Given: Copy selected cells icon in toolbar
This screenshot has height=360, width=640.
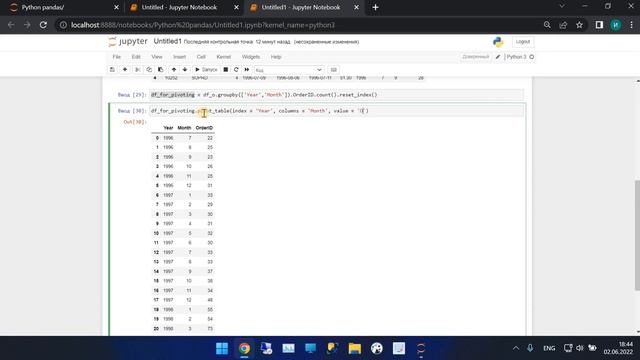Looking at the screenshot, I should pos(149,70).
